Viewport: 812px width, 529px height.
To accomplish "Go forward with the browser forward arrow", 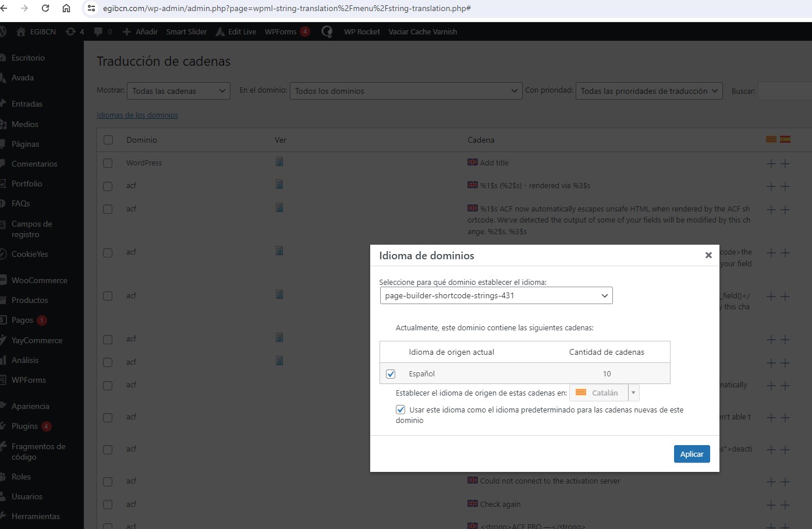I will point(24,8).
